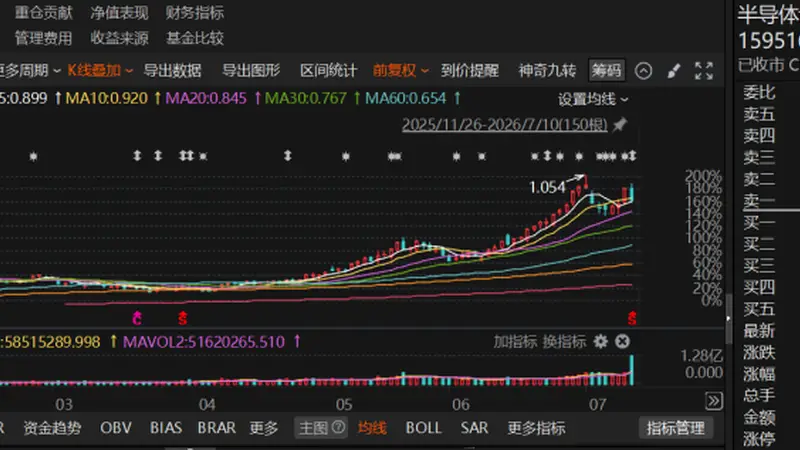
Task: Open 更多指标 more indicators
Action: point(536,428)
